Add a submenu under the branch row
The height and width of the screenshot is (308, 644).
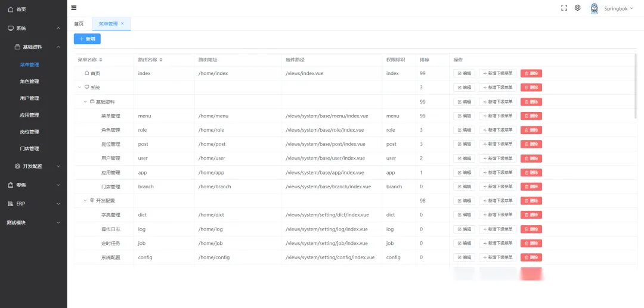coord(497,186)
